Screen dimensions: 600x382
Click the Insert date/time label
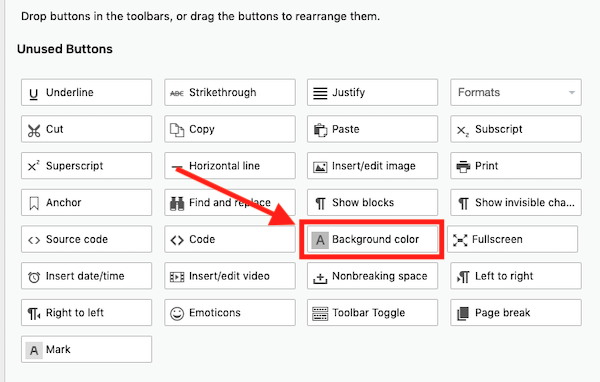coord(85,276)
